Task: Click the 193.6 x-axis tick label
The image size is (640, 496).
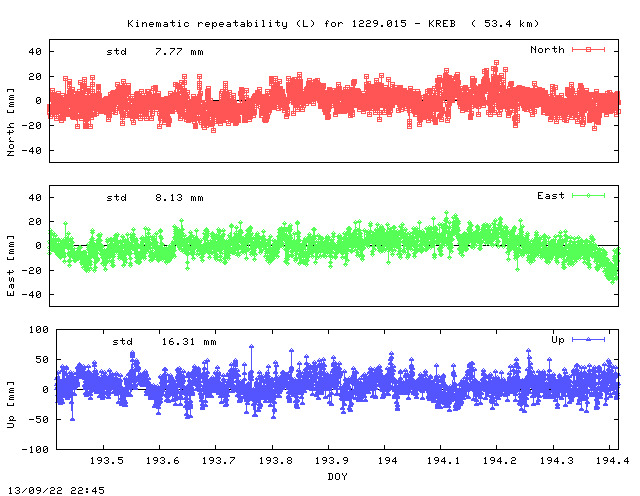Action: click(162, 461)
